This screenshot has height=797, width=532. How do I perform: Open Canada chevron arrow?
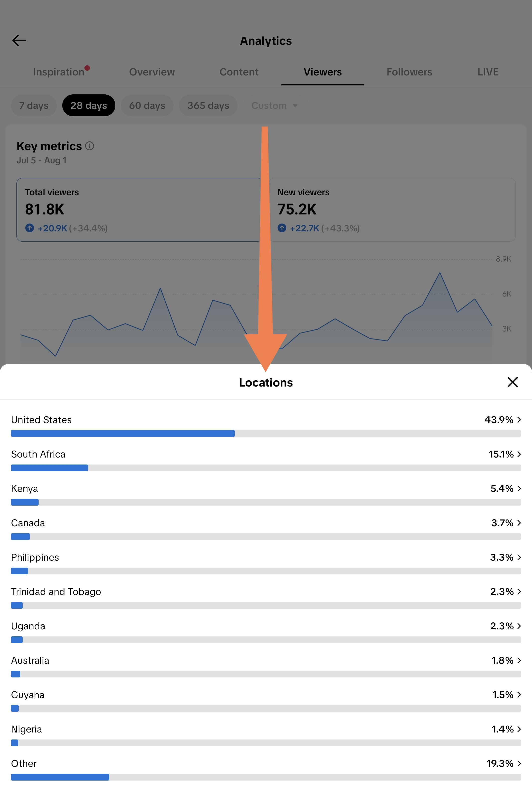pos(519,523)
